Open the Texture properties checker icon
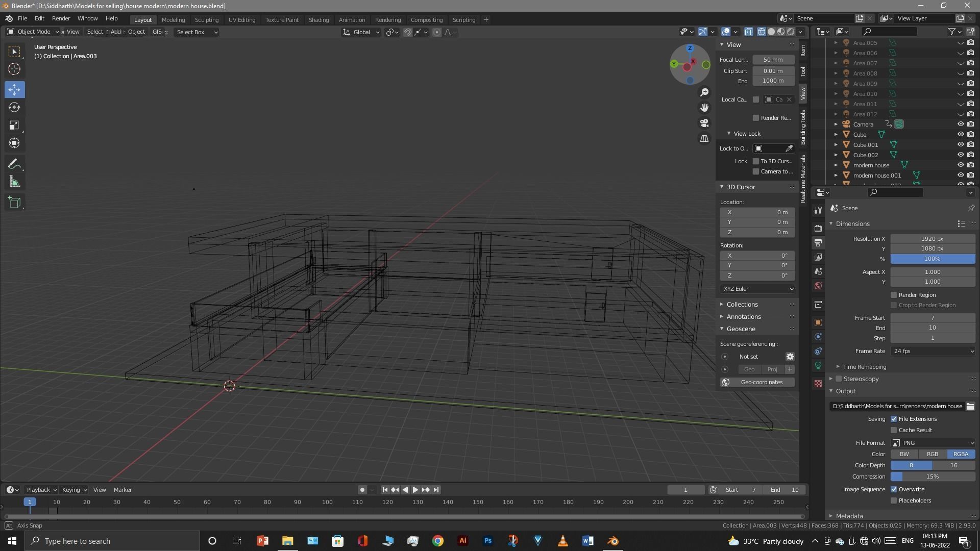 click(x=818, y=384)
